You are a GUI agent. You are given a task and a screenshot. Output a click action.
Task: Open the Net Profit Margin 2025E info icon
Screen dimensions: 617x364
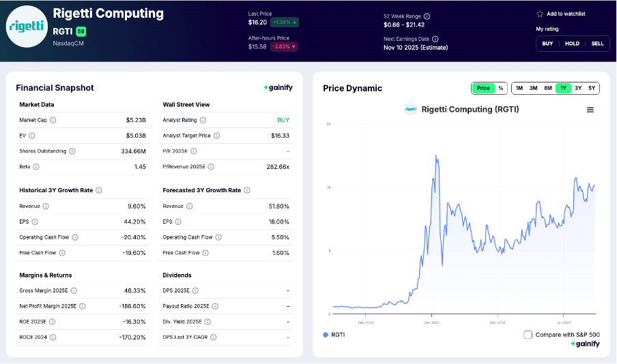(82, 306)
